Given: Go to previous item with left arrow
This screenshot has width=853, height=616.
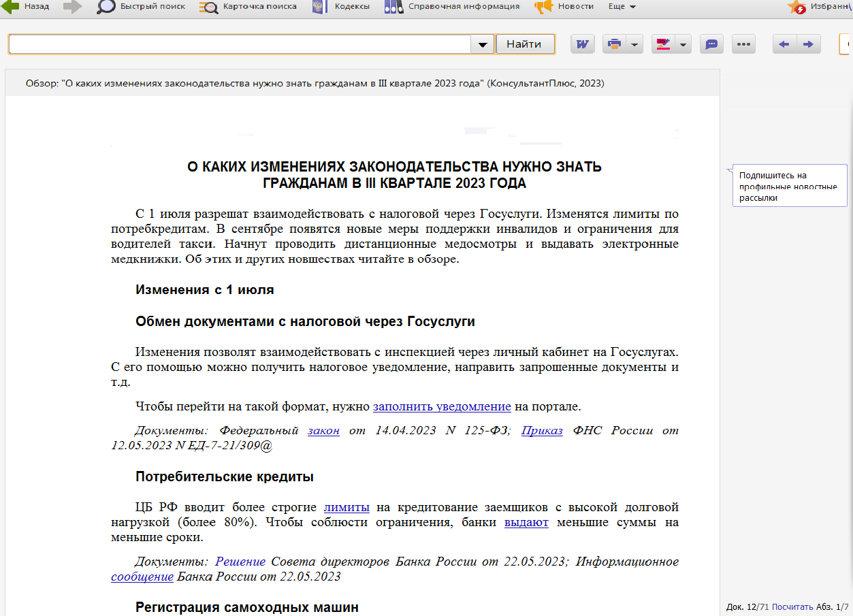Looking at the screenshot, I should [x=784, y=44].
